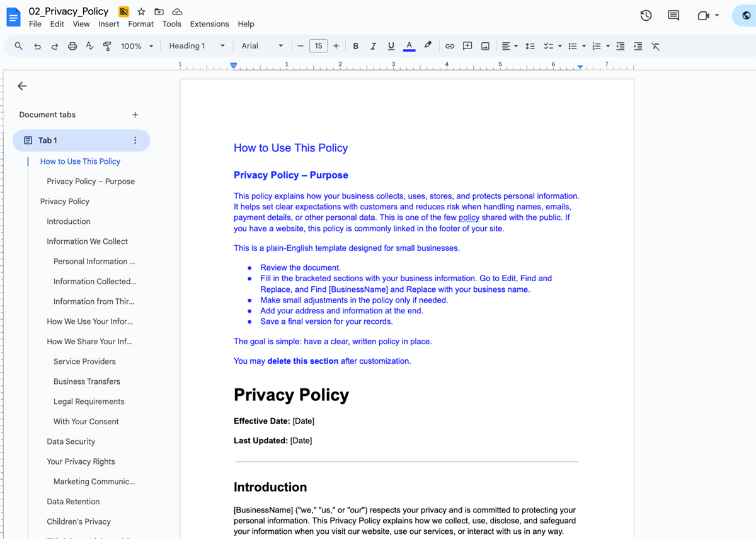Viewport: 756px width, 539px height.
Task: Open the Extensions menu
Action: (x=210, y=24)
